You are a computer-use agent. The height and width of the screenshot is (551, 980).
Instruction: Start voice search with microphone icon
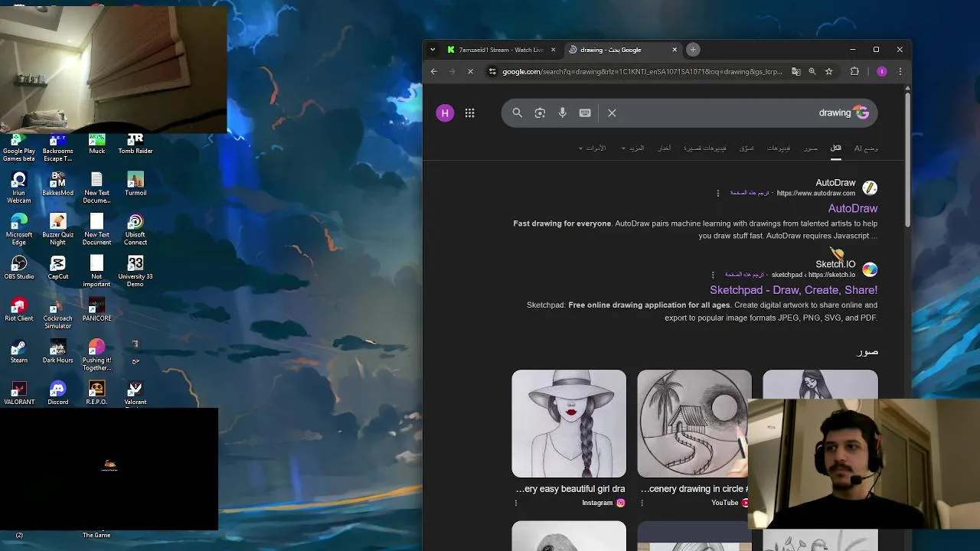563,112
